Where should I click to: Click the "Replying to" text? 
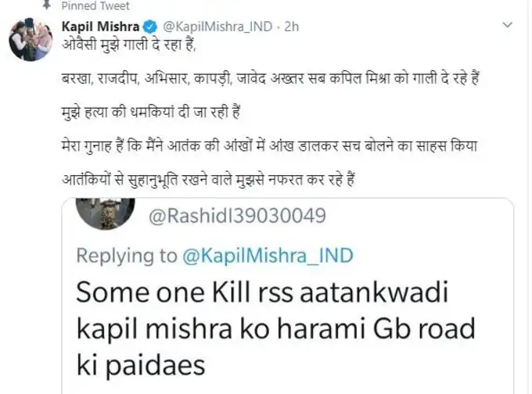pyautogui.click(x=127, y=255)
